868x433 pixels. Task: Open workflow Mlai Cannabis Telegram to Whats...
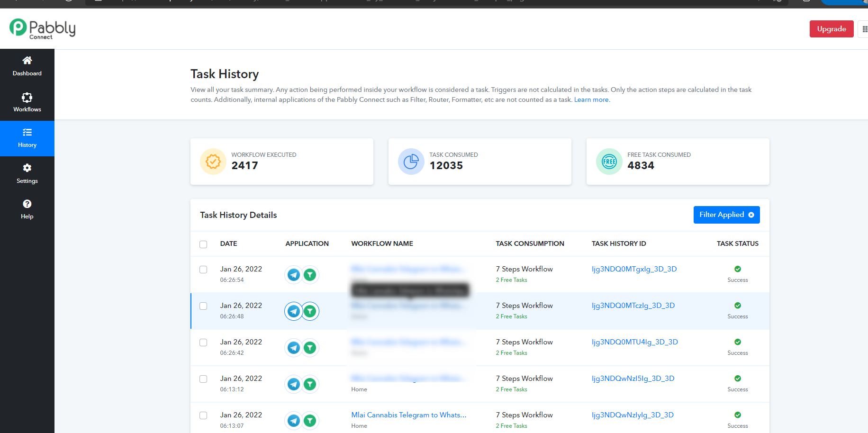[x=409, y=415]
